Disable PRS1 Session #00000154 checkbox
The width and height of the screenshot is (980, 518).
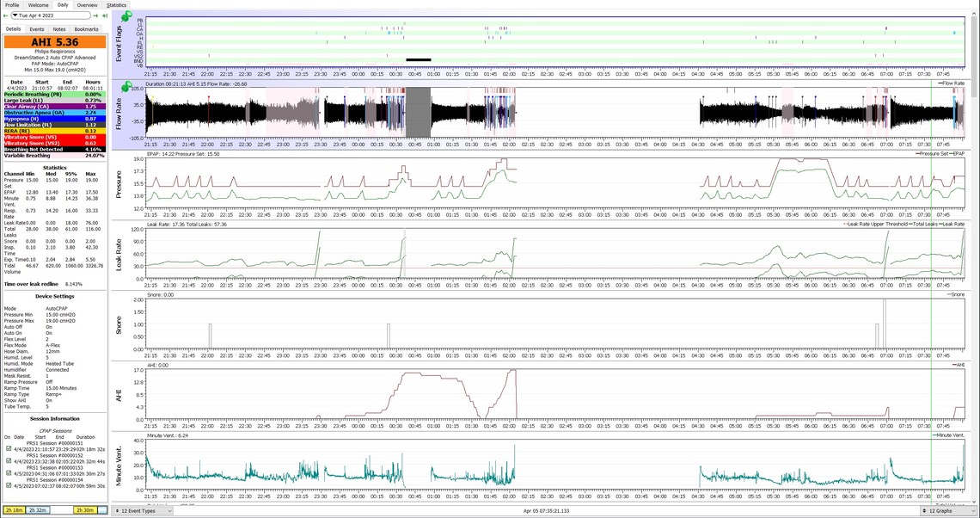(8, 485)
